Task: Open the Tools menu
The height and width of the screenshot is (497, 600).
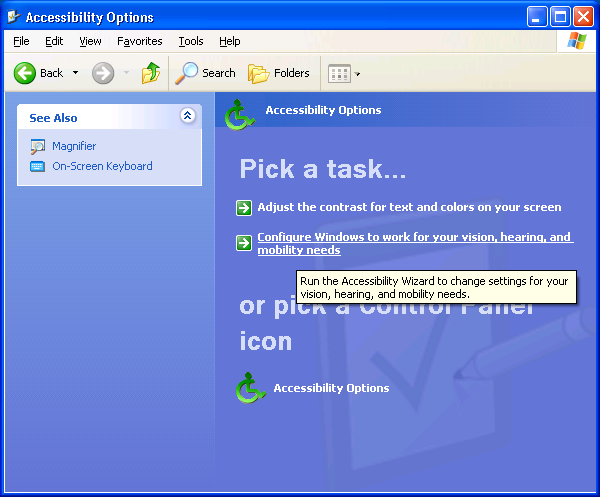Action: click(191, 41)
